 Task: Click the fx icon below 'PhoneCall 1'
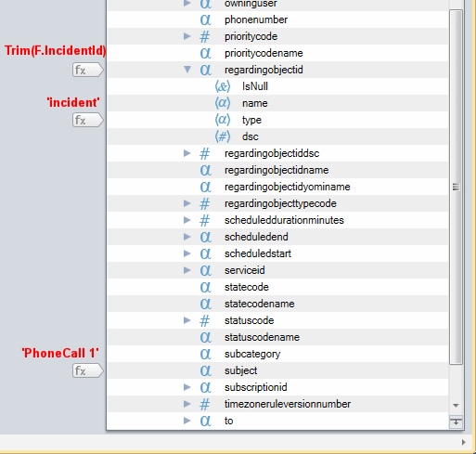coord(88,370)
